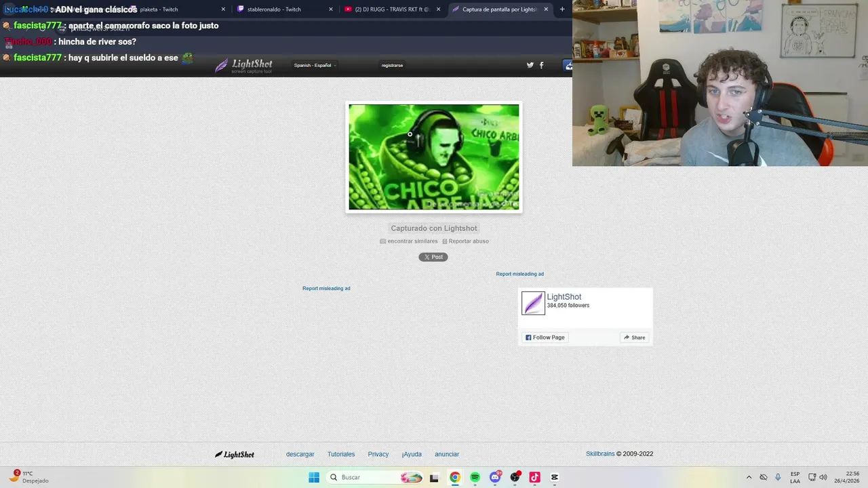The height and width of the screenshot is (488, 868).
Task: Open a new browser tab
Action: click(x=562, y=9)
